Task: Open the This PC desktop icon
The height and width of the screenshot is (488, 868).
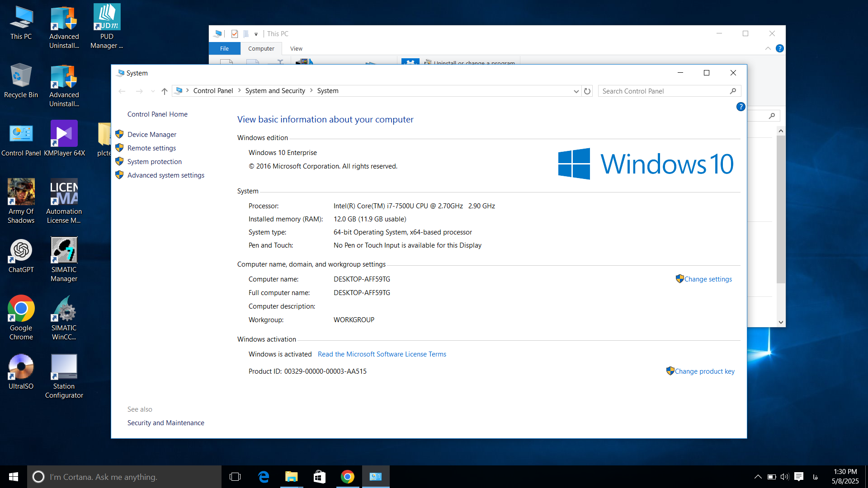Action: [21, 23]
